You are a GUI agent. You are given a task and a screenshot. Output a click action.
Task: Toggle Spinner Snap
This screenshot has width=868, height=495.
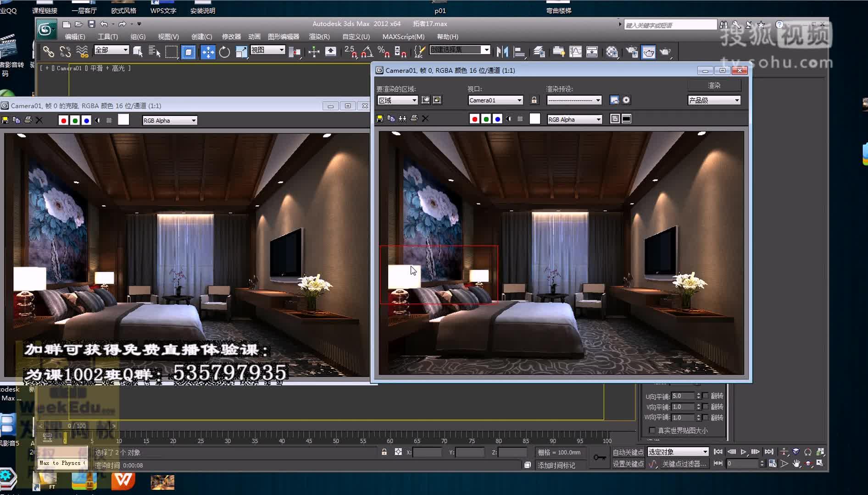pyautogui.click(x=400, y=52)
